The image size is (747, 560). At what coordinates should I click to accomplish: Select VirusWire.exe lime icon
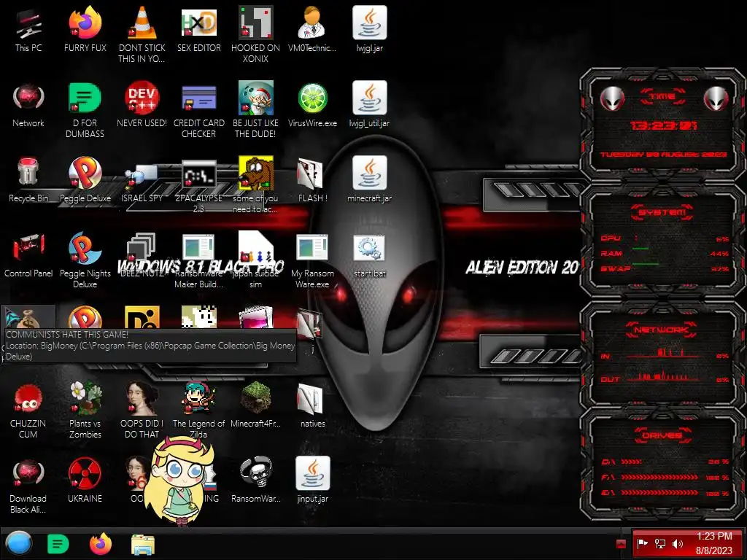pyautogui.click(x=312, y=98)
